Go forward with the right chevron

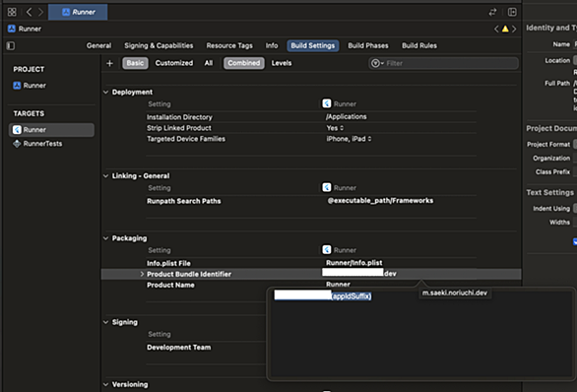(40, 12)
